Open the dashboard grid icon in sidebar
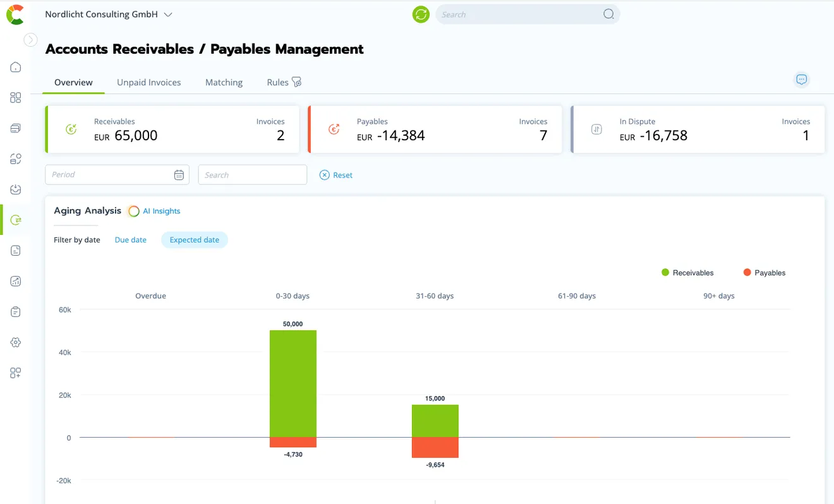Screen dimensions: 834x504 (16, 97)
